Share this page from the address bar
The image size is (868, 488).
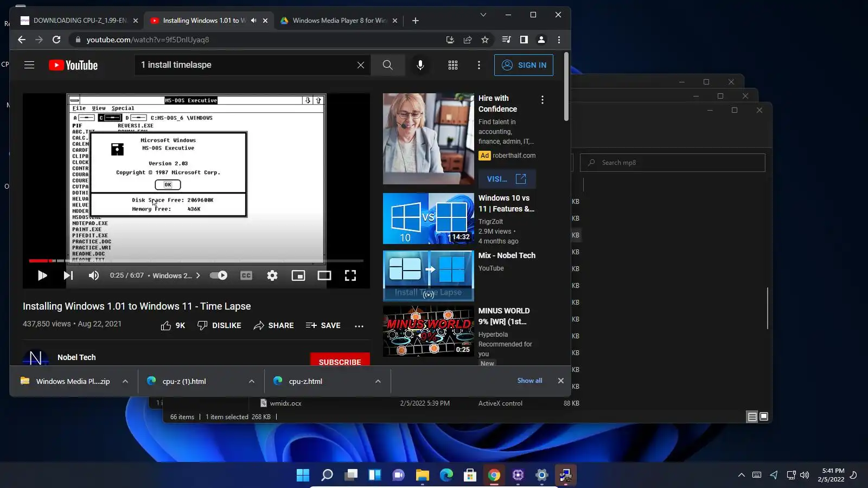point(468,40)
